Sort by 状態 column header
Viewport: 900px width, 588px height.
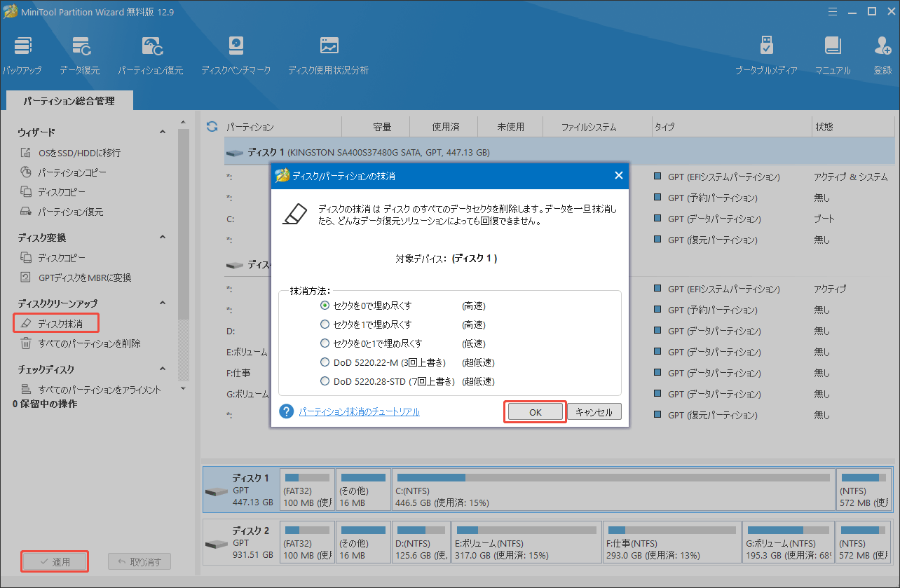(823, 127)
